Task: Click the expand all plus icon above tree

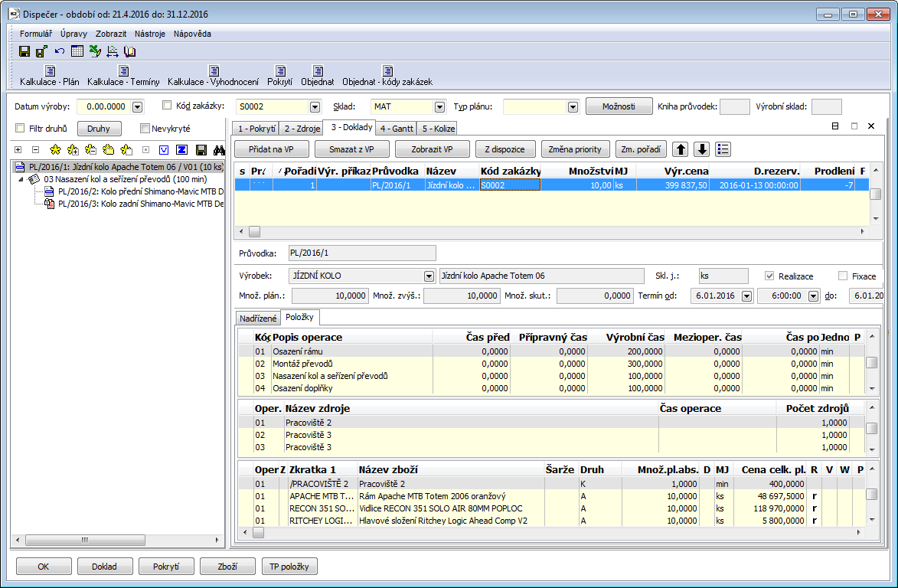Action: pos(18,150)
